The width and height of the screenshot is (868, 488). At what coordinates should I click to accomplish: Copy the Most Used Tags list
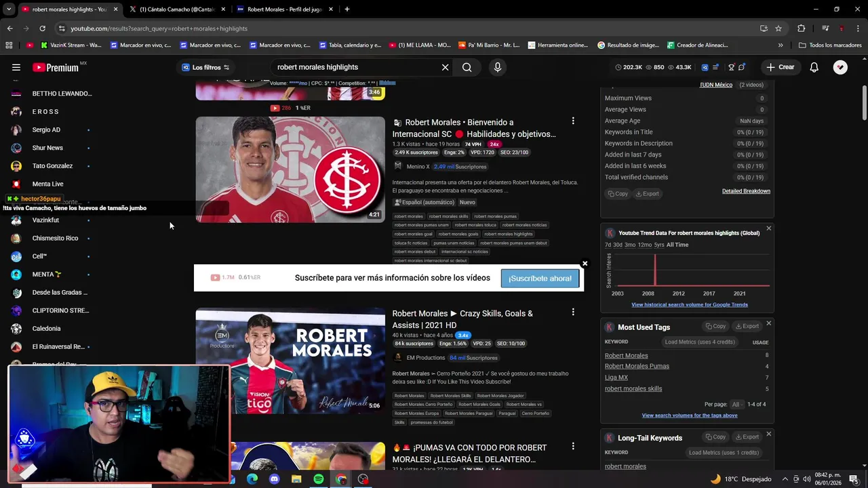(715, 326)
